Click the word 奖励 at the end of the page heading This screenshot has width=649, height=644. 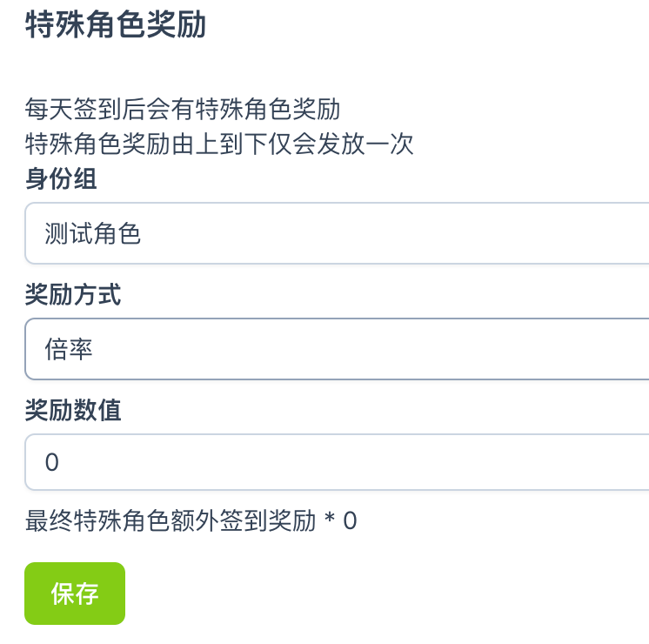click(x=177, y=25)
